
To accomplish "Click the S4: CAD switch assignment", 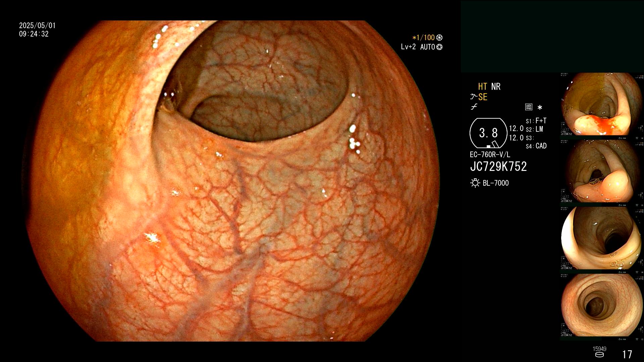I will 536,146.
